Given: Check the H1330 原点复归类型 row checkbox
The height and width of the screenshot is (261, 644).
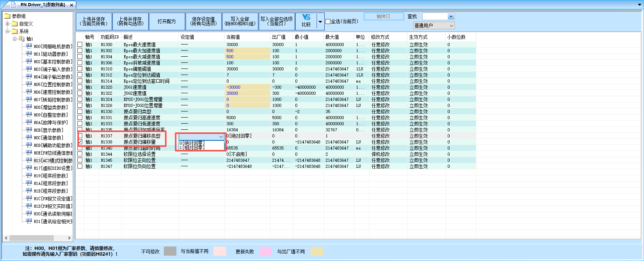Looking at the screenshot, I should point(80,111).
